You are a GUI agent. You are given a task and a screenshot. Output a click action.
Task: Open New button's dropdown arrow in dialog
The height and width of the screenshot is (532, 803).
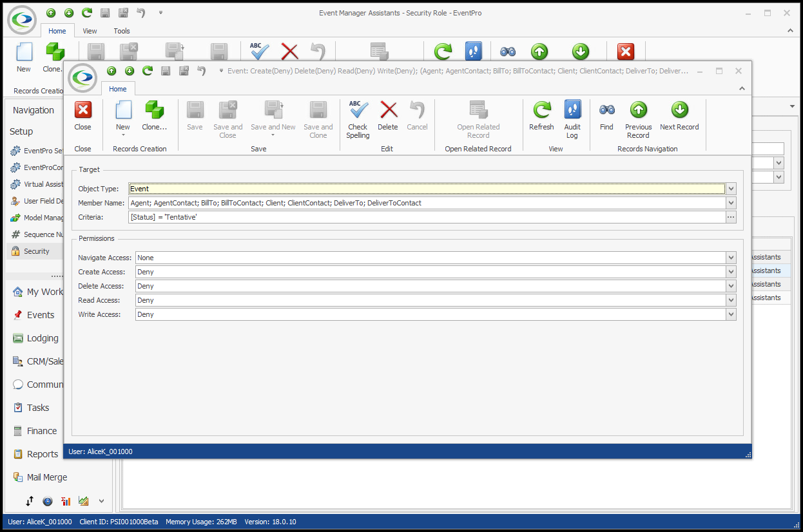(123, 135)
